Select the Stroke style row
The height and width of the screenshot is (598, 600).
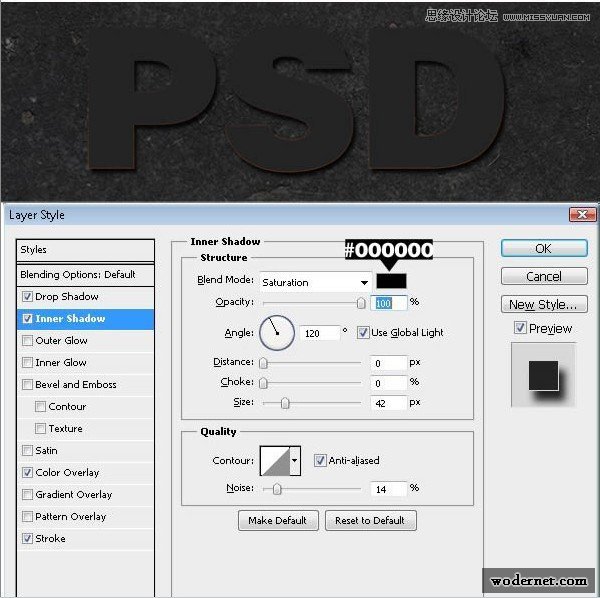pyautogui.click(x=85, y=538)
